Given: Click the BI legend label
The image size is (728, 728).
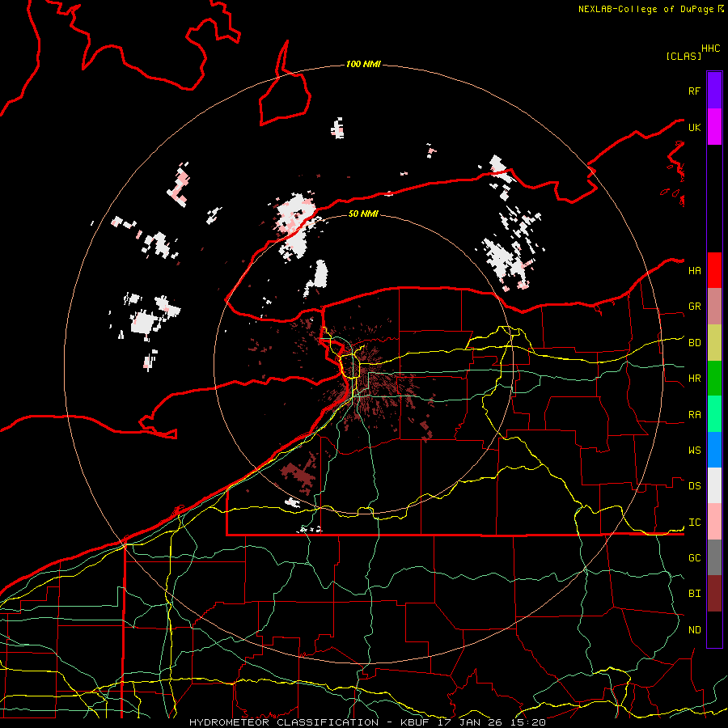Looking at the screenshot, I should tap(694, 594).
